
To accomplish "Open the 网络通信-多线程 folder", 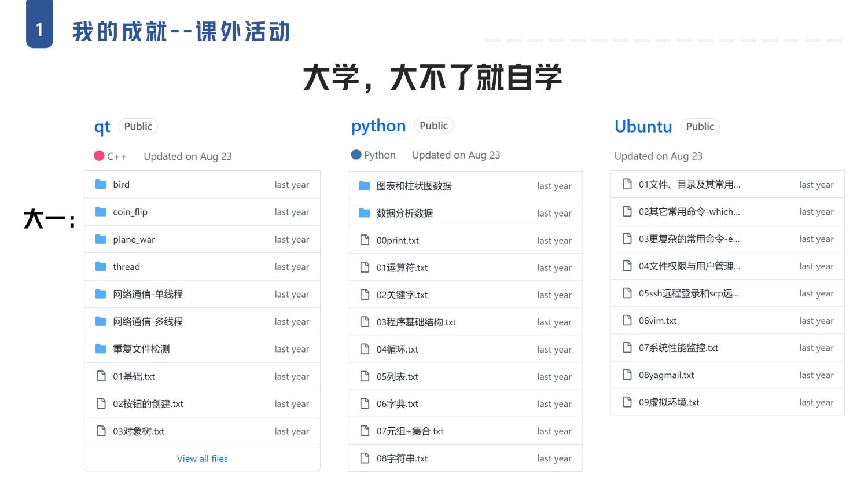I will click(x=148, y=321).
